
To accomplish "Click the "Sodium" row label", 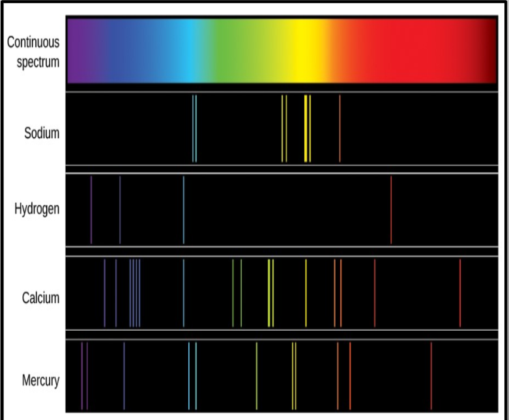I will pyautogui.click(x=41, y=133).
